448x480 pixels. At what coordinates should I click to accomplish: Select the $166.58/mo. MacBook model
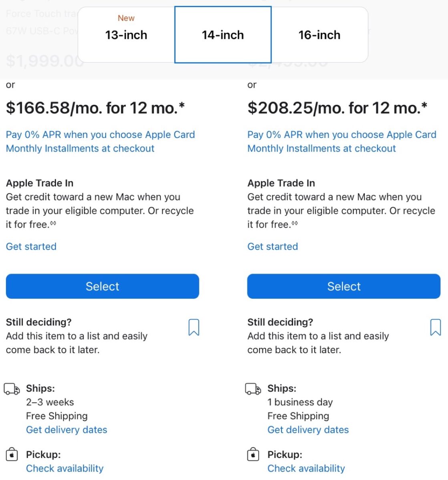(x=102, y=286)
